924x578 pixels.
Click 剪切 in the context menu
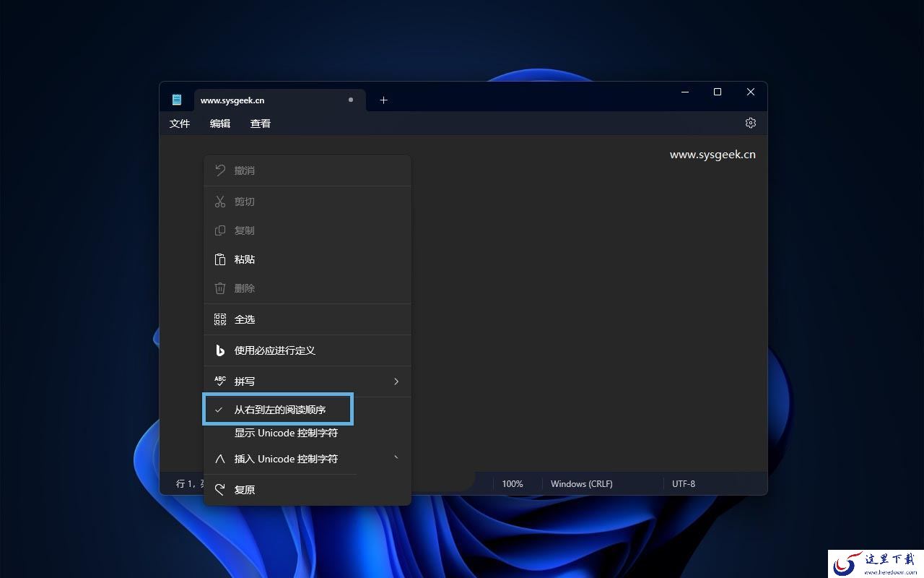308,202
